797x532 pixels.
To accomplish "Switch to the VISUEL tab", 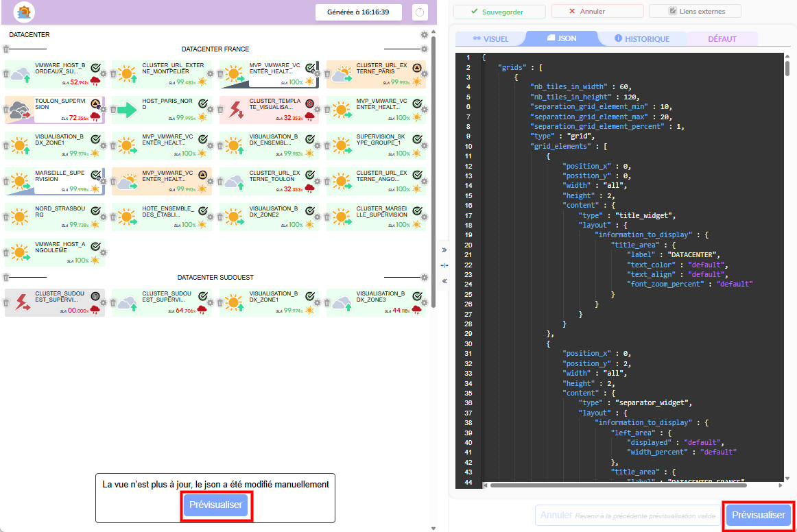I will tap(490, 39).
